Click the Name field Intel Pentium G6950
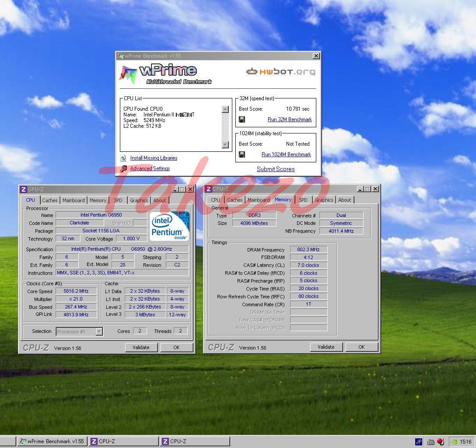 (101, 215)
